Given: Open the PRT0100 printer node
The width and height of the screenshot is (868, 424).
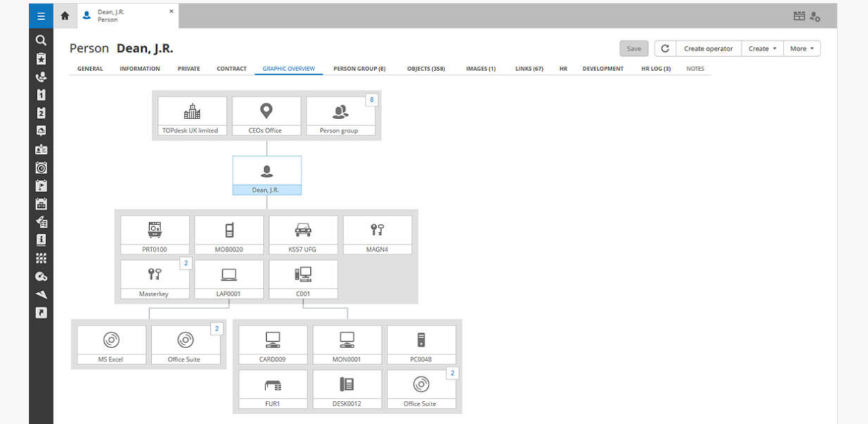Looking at the screenshot, I should 155,235.
